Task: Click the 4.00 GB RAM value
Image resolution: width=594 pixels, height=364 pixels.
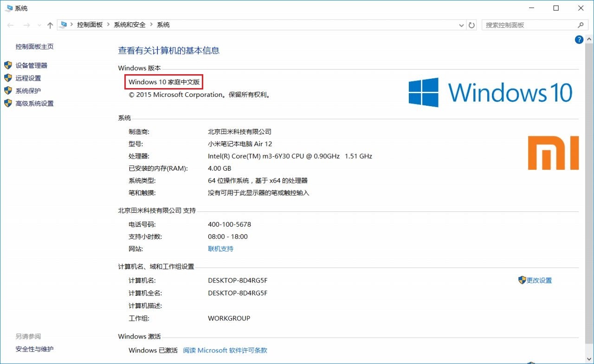Action: [220, 168]
